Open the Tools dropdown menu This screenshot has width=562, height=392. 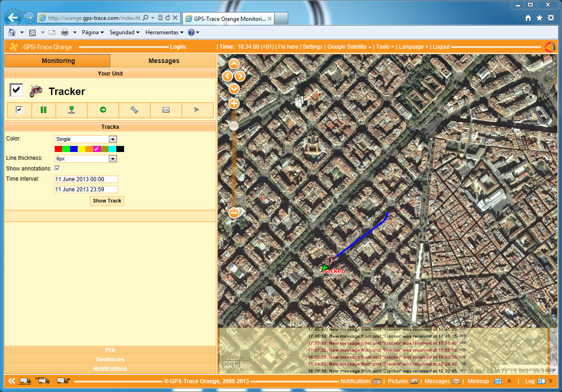pos(385,47)
